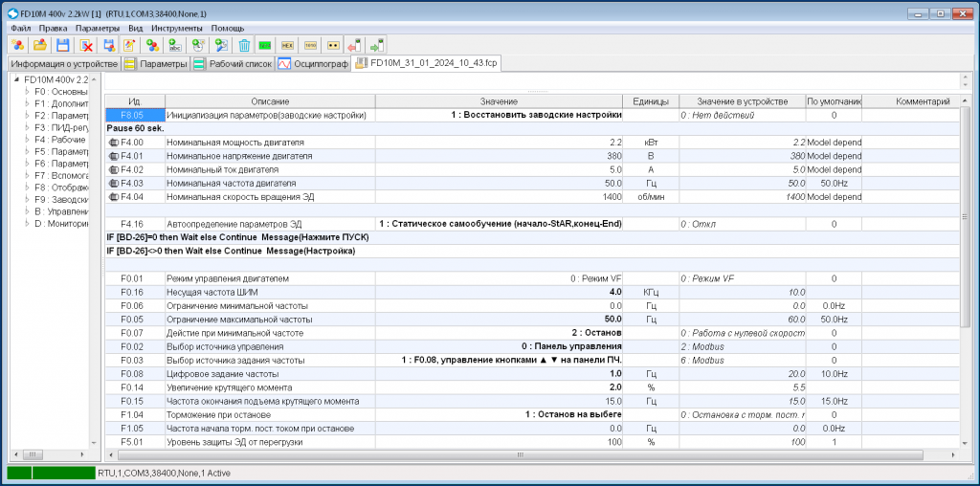Viewport: 980px width, 486px height.
Task: Click the status bar 'RTU,1,COM3,38400,None,1 Active'
Action: tap(164, 474)
